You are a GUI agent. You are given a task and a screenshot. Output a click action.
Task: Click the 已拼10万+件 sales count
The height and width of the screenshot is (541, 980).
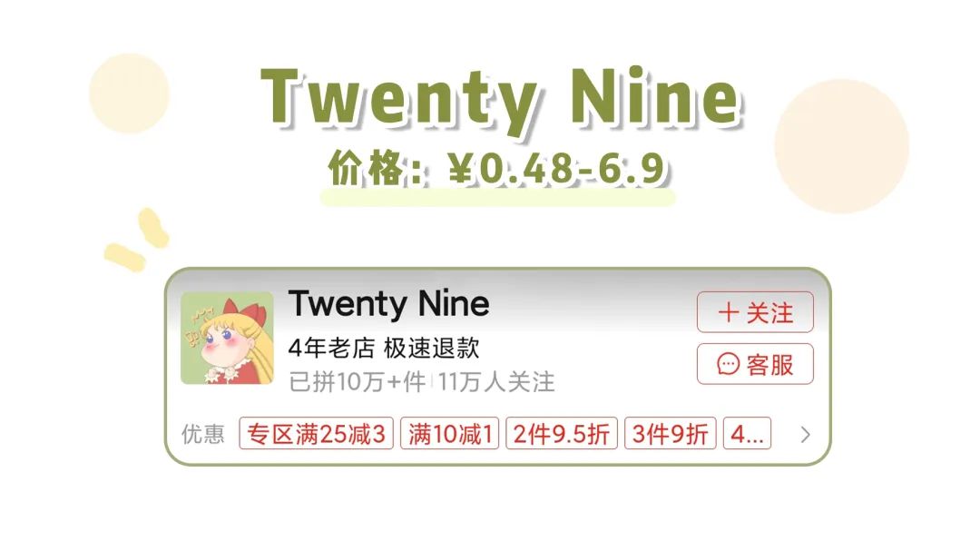(x=357, y=381)
